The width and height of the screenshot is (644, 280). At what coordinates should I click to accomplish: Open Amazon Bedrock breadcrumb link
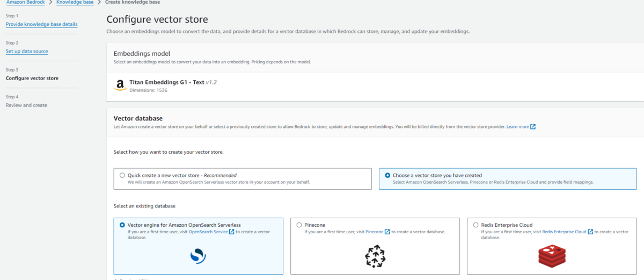point(25,3)
